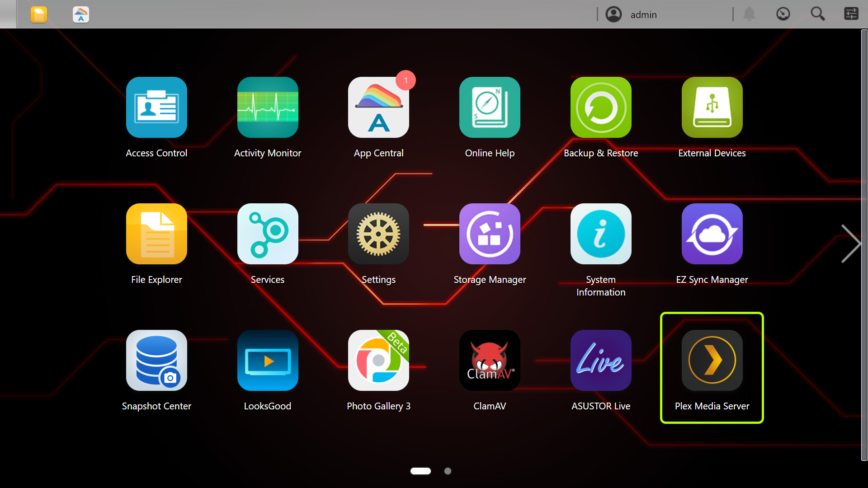Select second page indicator dot

point(448,471)
